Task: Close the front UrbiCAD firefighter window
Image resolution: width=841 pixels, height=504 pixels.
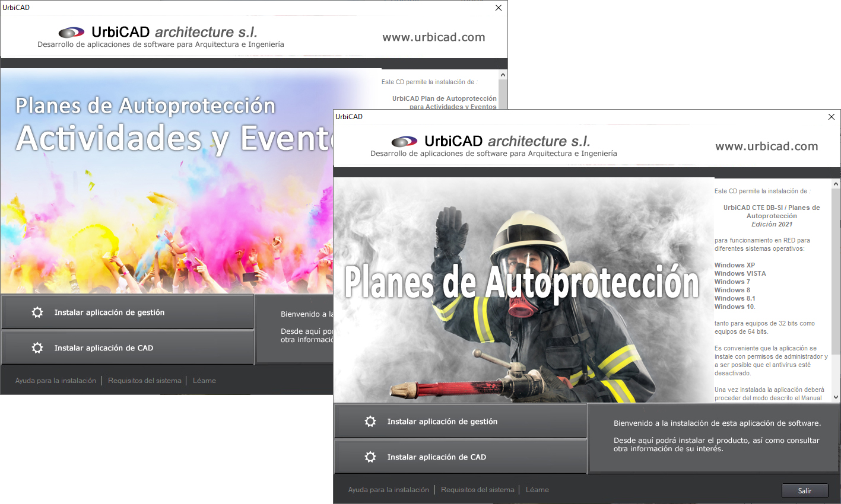Action: pyautogui.click(x=831, y=117)
